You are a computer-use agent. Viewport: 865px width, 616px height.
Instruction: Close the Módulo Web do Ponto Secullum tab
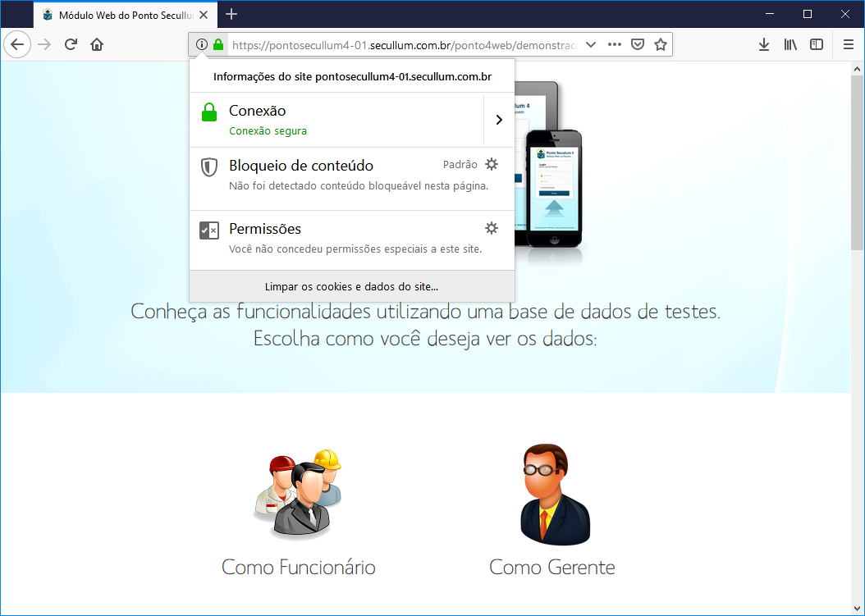(204, 15)
